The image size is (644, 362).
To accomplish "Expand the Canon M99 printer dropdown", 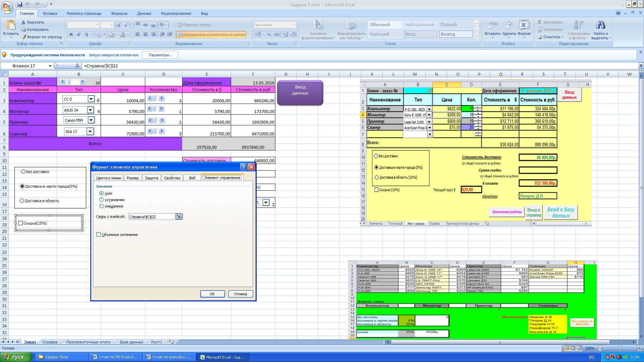I will [91, 120].
